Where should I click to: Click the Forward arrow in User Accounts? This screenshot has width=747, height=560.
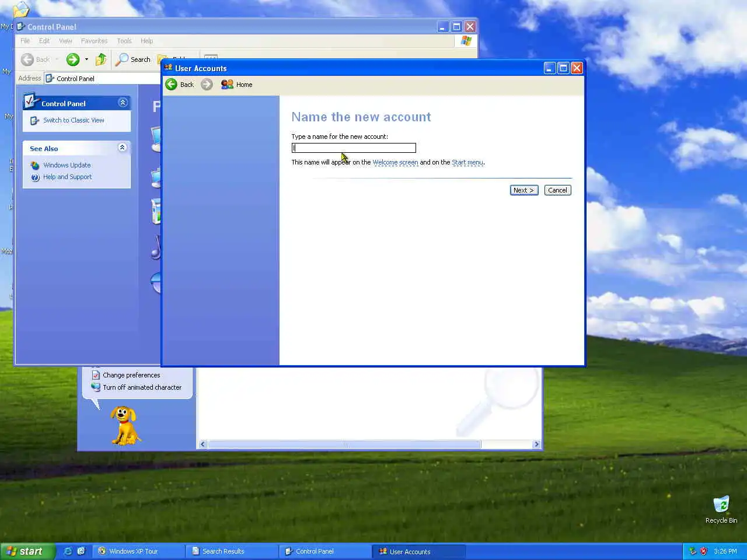(207, 85)
